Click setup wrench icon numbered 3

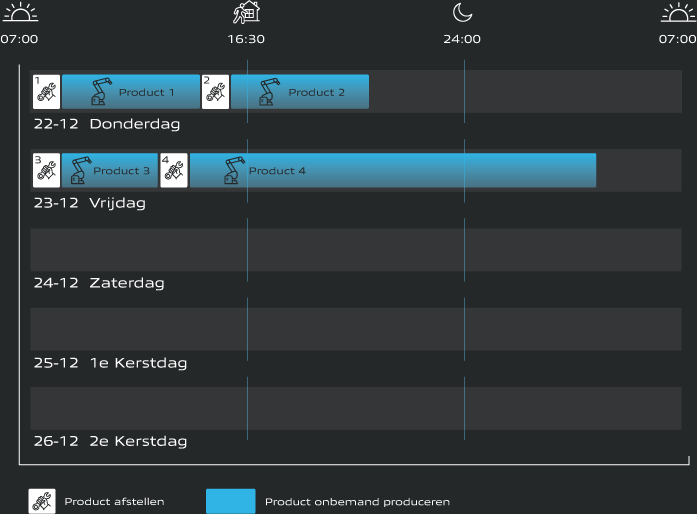(x=46, y=170)
